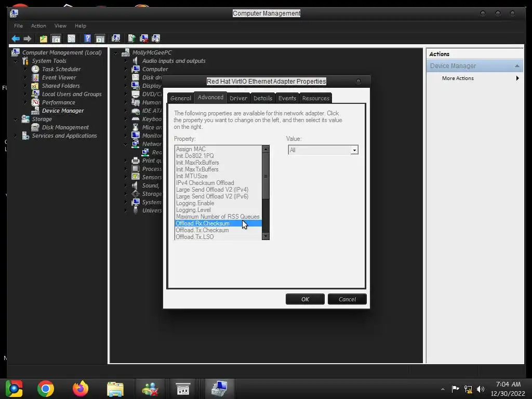Image resolution: width=532 pixels, height=399 pixels.
Task: Select Task Scheduler in console tree
Action: [x=61, y=69]
